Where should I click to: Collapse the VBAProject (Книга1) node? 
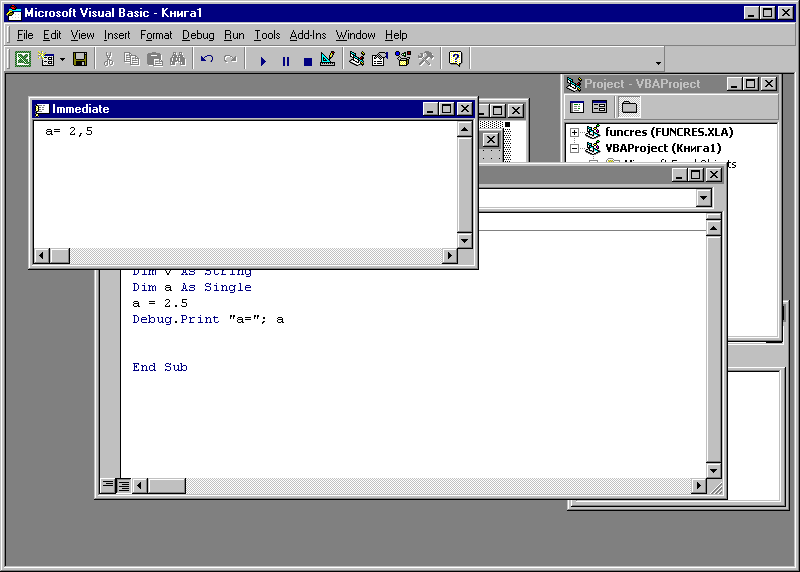pyautogui.click(x=574, y=148)
